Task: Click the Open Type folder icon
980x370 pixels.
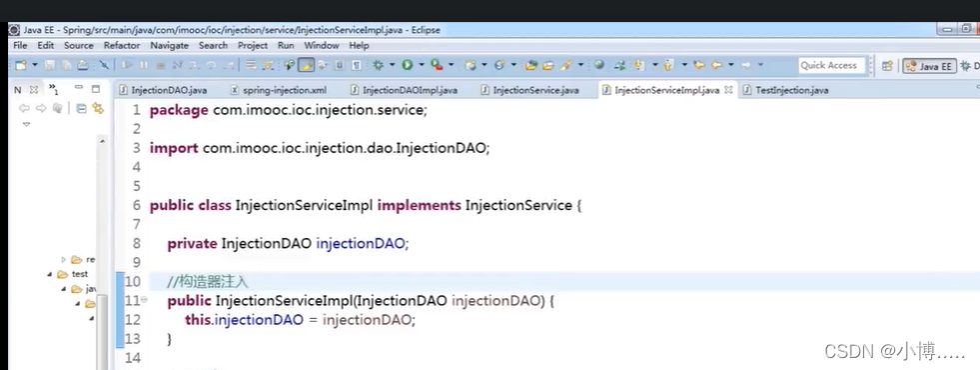Action: click(x=531, y=64)
